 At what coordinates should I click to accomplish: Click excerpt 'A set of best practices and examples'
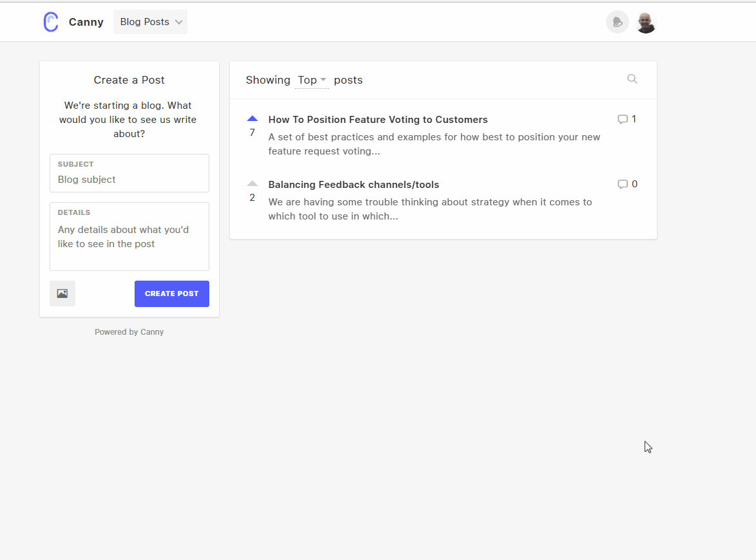[x=435, y=144]
